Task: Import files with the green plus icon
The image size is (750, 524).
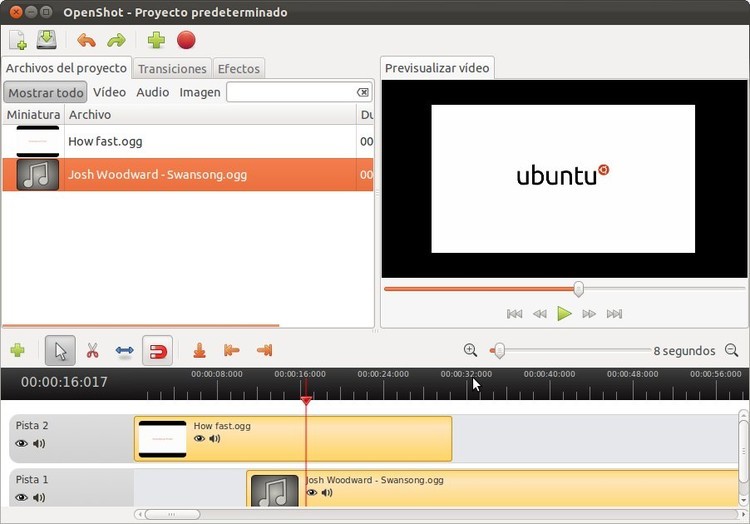Action: click(x=156, y=40)
